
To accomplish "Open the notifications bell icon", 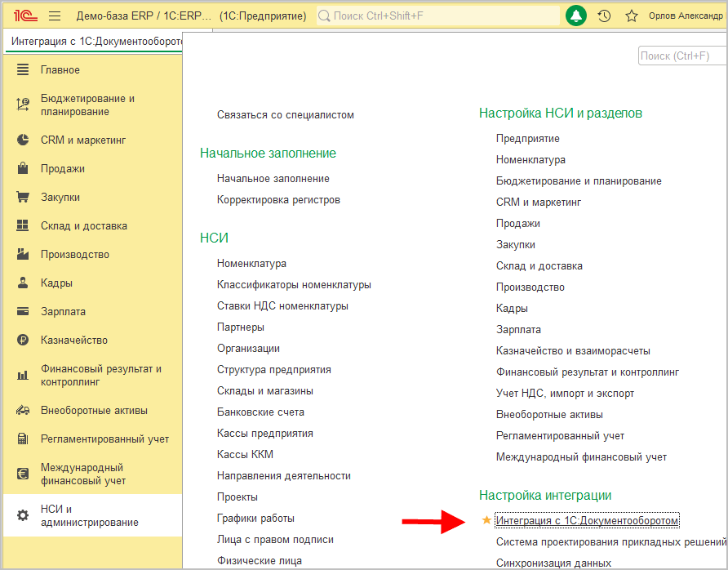I will (576, 16).
